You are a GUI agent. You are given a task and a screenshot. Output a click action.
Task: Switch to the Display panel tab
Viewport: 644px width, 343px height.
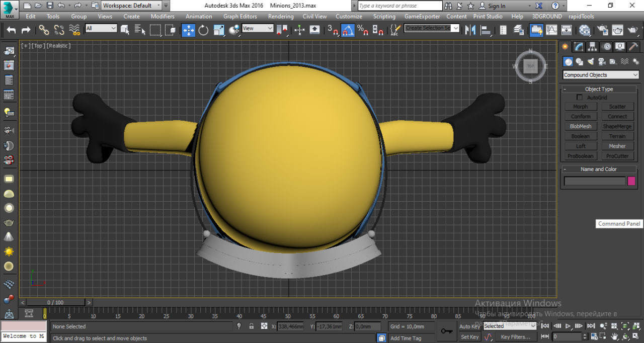tap(620, 47)
